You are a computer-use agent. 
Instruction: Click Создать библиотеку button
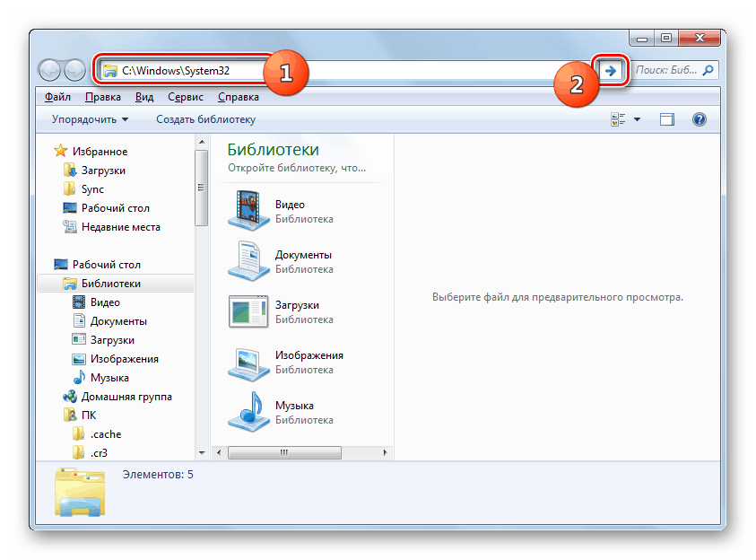[x=206, y=119]
